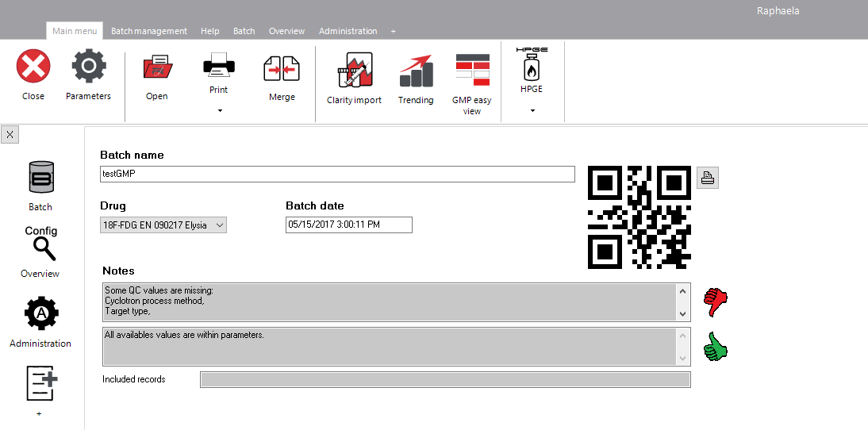
Task: Click the add list icon in sidebar
Action: 42,383
